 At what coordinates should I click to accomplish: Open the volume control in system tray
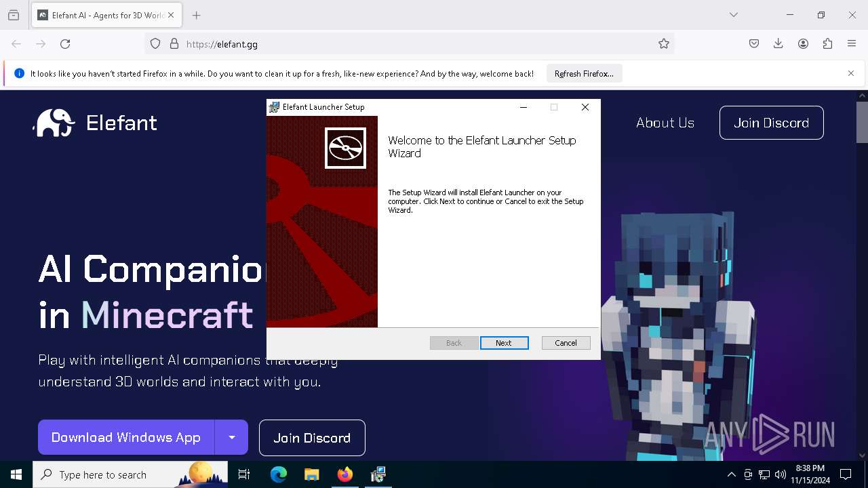(x=781, y=474)
